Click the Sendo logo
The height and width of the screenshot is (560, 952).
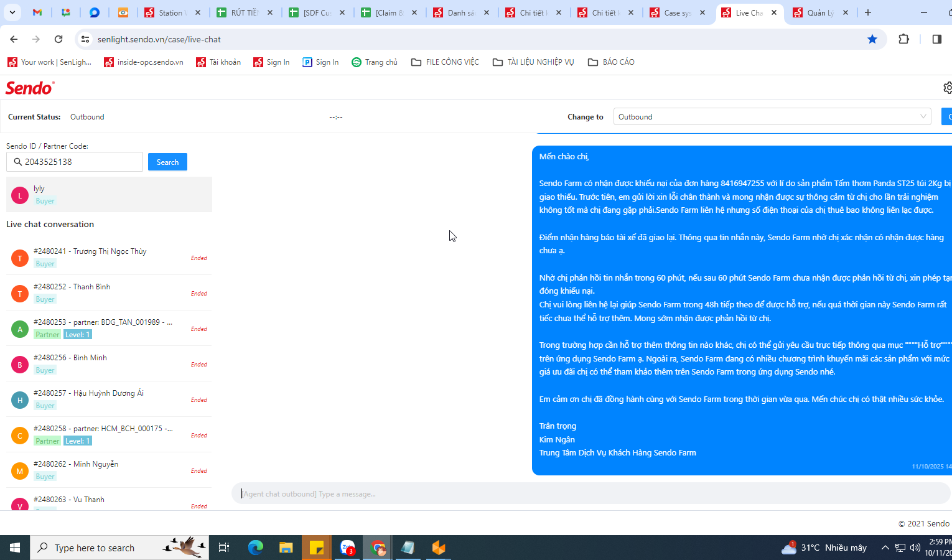pos(30,88)
